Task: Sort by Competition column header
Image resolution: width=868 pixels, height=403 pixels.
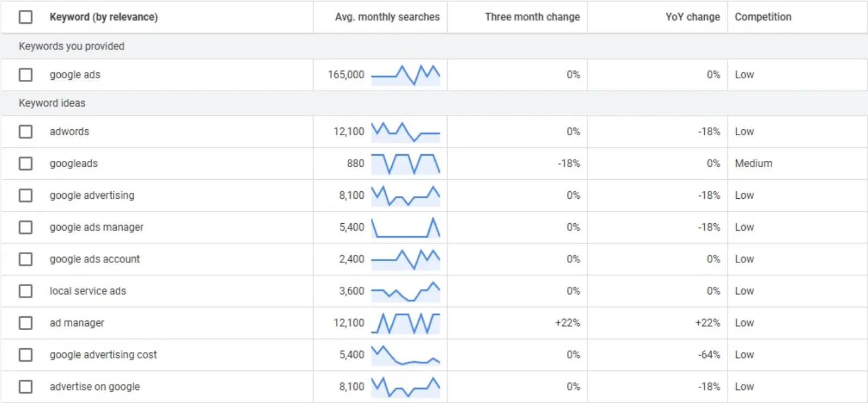Action: pyautogui.click(x=763, y=17)
